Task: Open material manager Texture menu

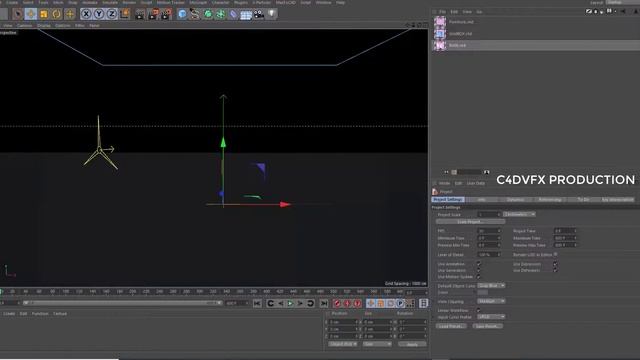Action: pyautogui.click(x=60, y=314)
